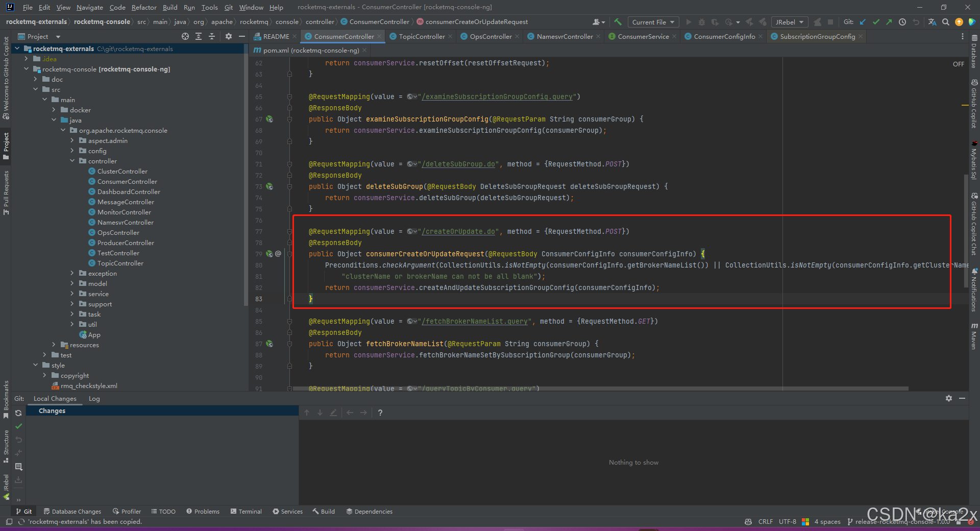The height and width of the screenshot is (531, 980).
Task: Switch to the TopicController editor tab
Action: point(422,36)
